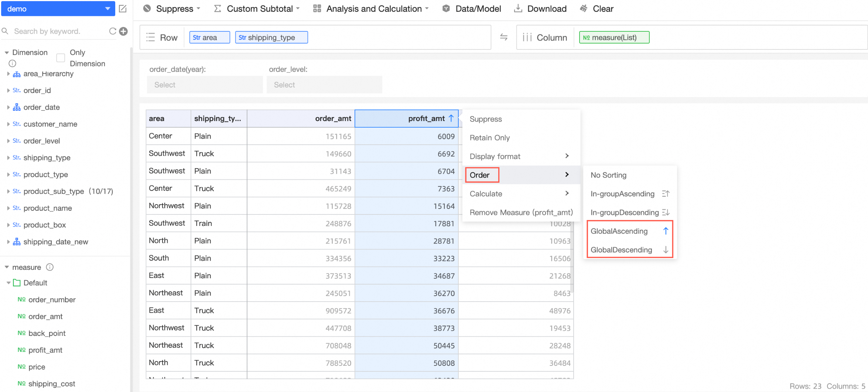Expand the order_date dimension tree node
Screen dimensions: 868x392
point(8,107)
